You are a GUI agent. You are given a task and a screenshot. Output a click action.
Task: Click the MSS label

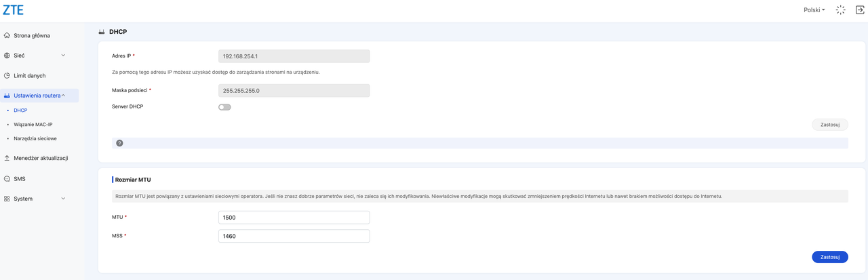coord(118,235)
